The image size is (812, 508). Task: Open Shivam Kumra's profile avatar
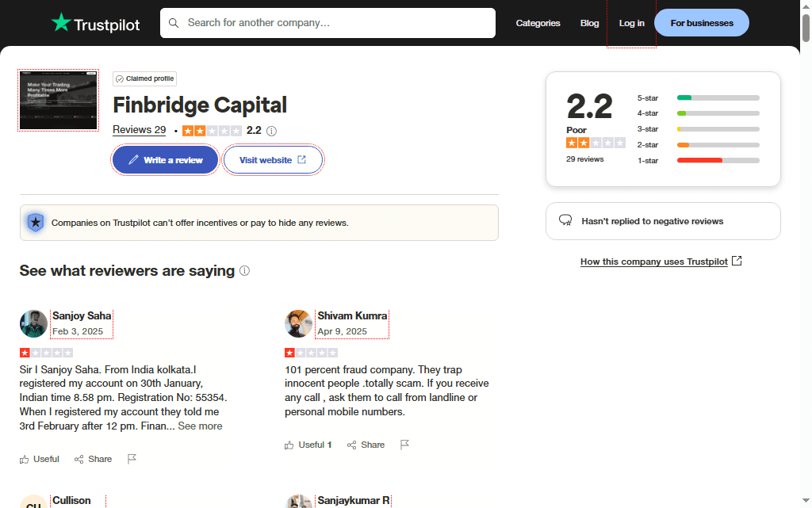point(299,324)
